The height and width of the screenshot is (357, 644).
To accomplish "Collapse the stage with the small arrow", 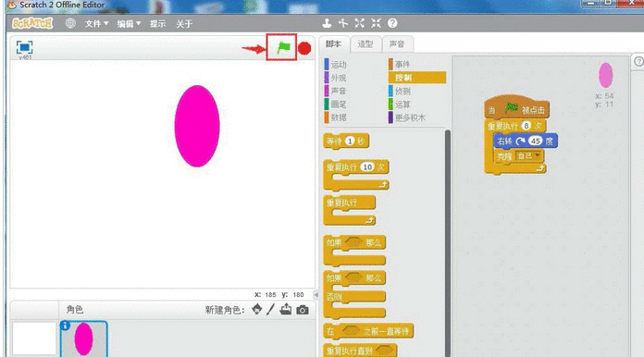I will (316, 295).
